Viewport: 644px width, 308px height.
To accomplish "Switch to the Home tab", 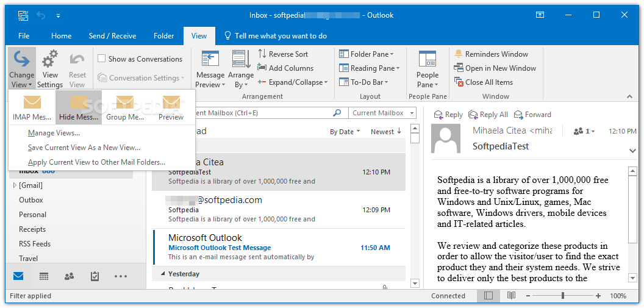I will pyautogui.click(x=61, y=36).
